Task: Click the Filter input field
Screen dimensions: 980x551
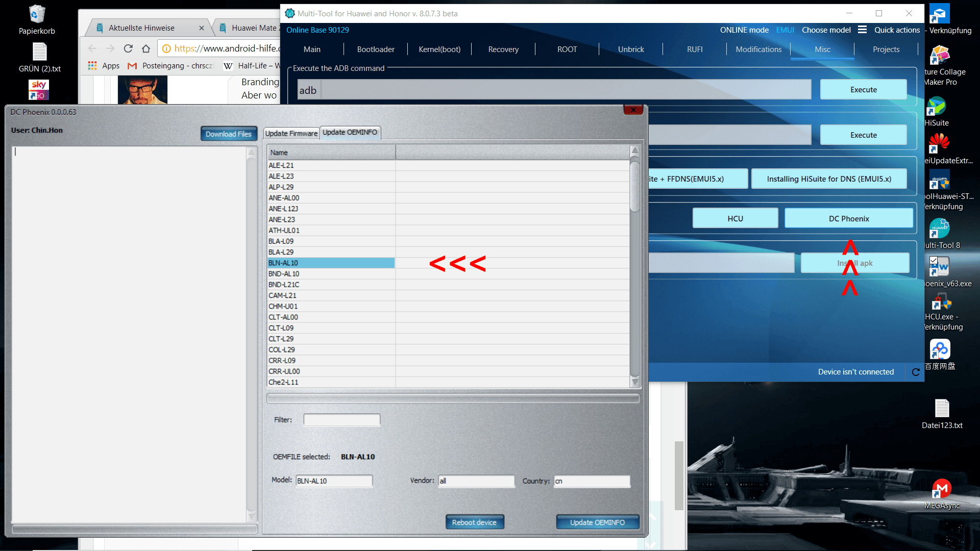Action: [x=341, y=420]
